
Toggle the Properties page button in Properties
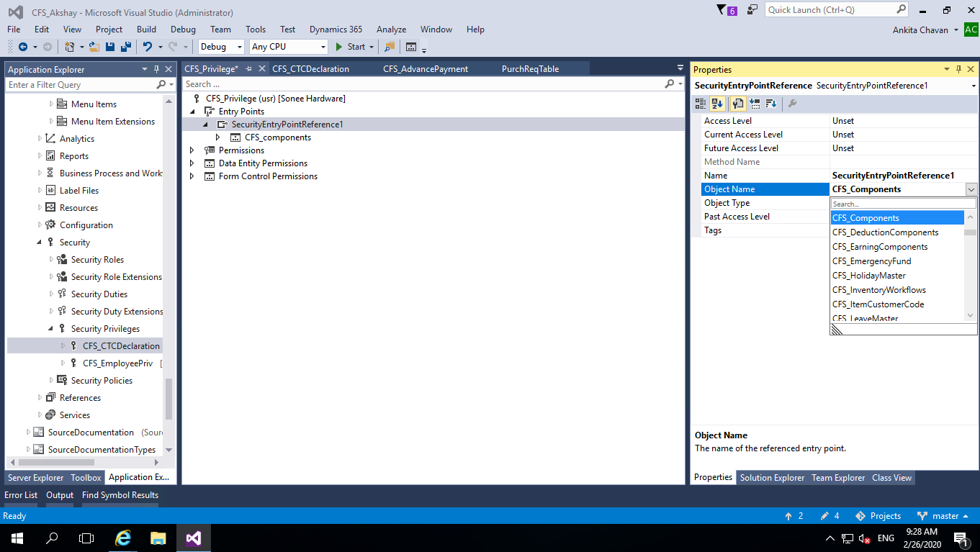tap(738, 104)
